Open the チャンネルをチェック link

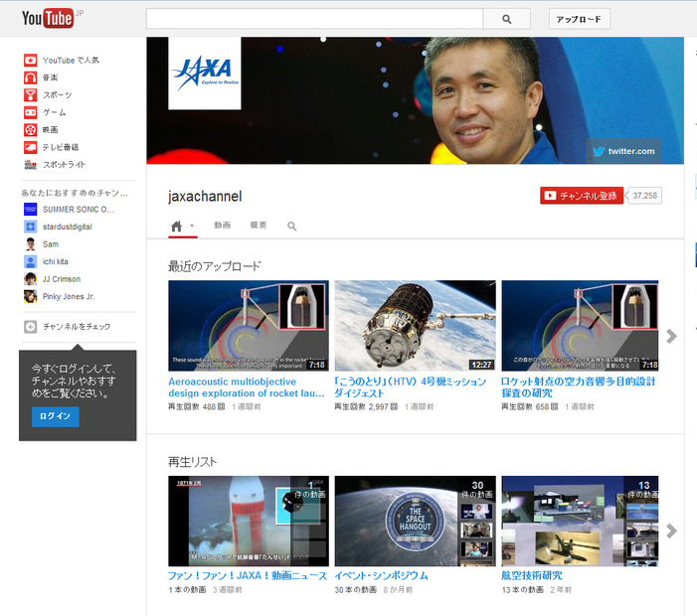pyautogui.click(x=77, y=327)
